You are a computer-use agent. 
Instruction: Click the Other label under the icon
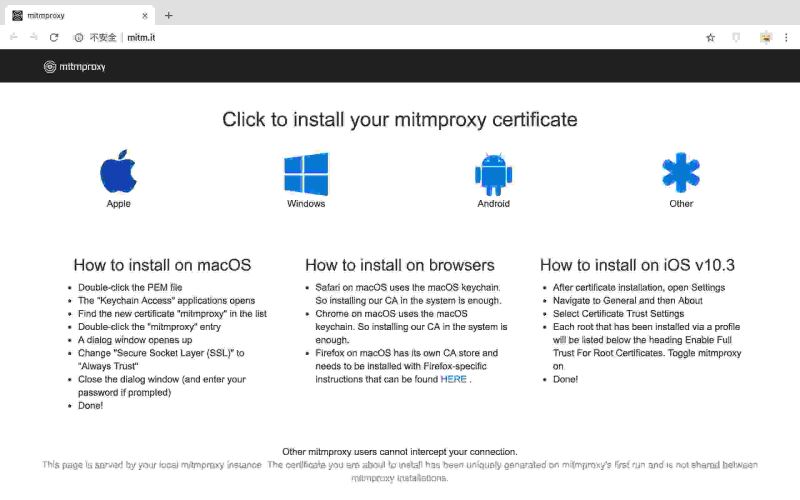[681, 204]
